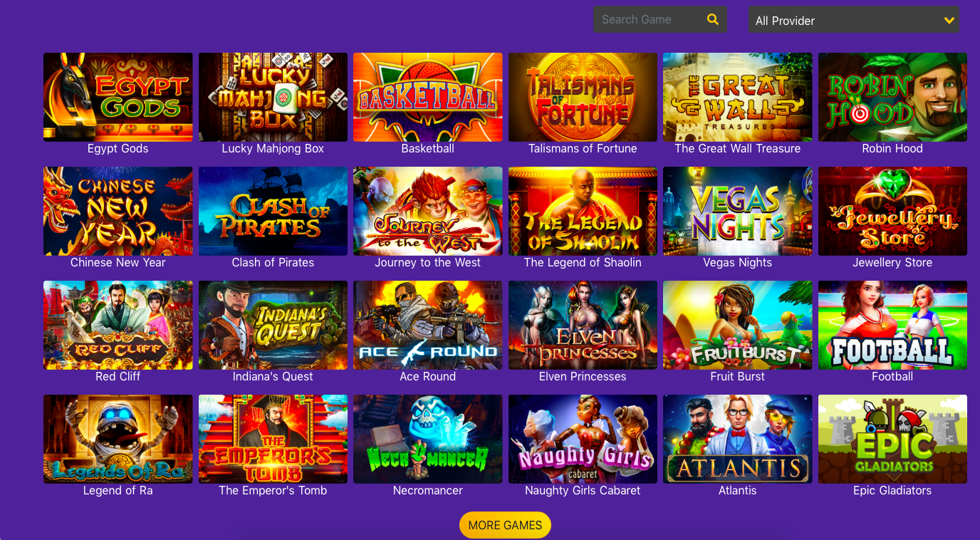Select Vegas Nights game thumbnail

pyautogui.click(x=738, y=211)
